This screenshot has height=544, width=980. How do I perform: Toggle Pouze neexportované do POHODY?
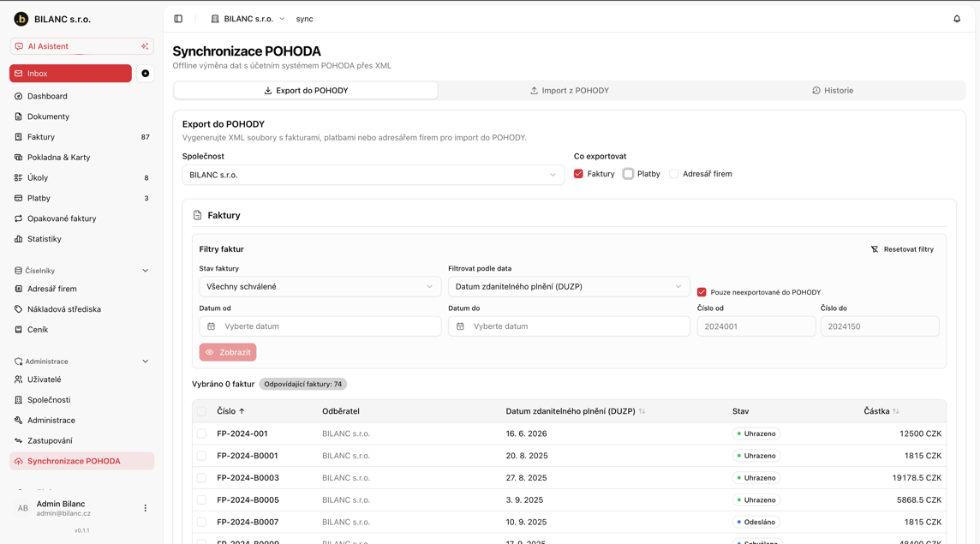pos(702,292)
